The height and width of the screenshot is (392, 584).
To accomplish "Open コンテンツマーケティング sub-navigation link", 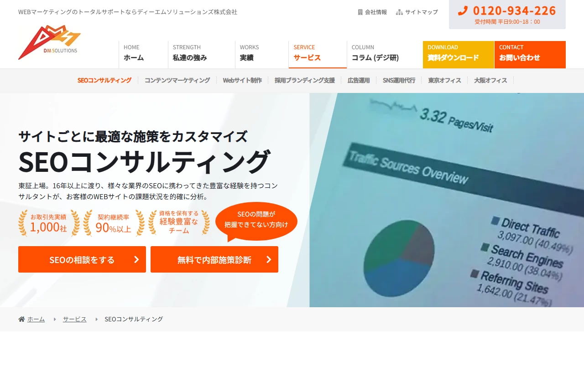I will coord(177,80).
